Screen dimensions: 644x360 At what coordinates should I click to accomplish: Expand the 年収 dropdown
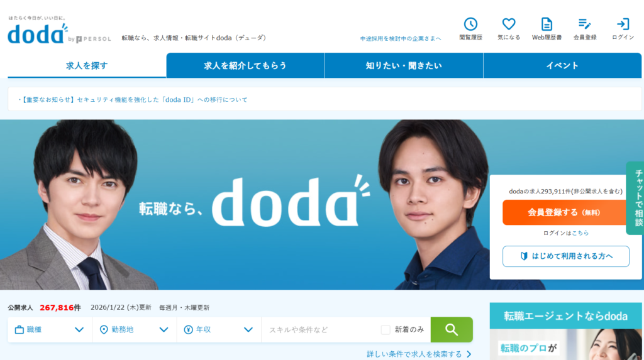219,330
